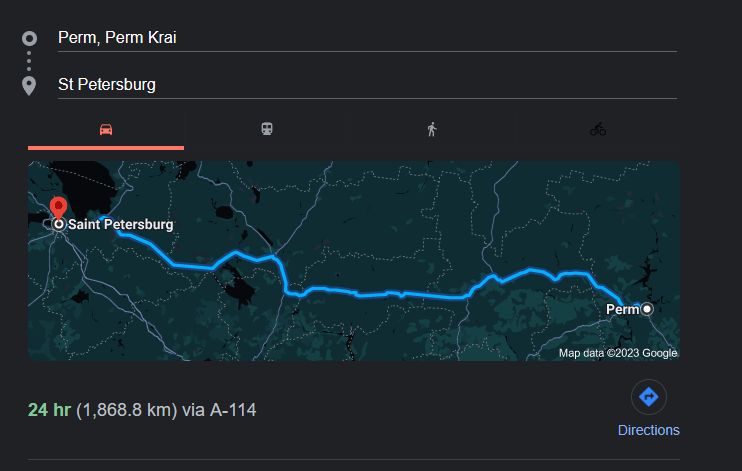
Task: Click the red destination pin on the map
Action: pyautogui.click(x=59, y=209)
